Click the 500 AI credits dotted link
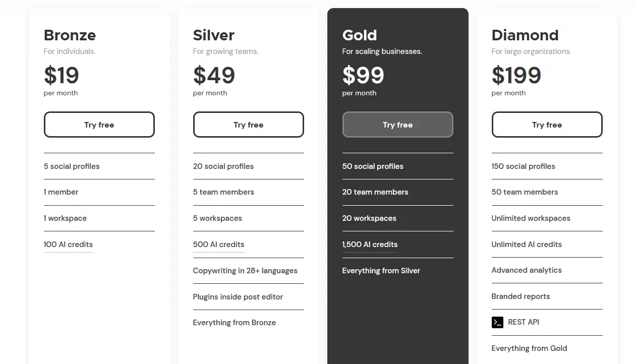636x364 pixels. tap(218, 245)
